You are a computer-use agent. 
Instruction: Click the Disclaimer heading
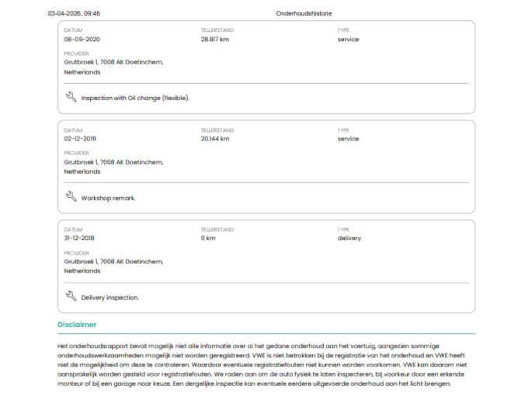click(77, 324)
